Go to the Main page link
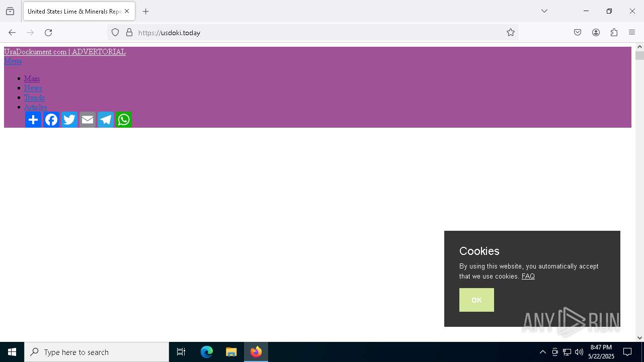The width and height of the screenshot is (644, 362). pyautogui.click(x=32, y=78)
